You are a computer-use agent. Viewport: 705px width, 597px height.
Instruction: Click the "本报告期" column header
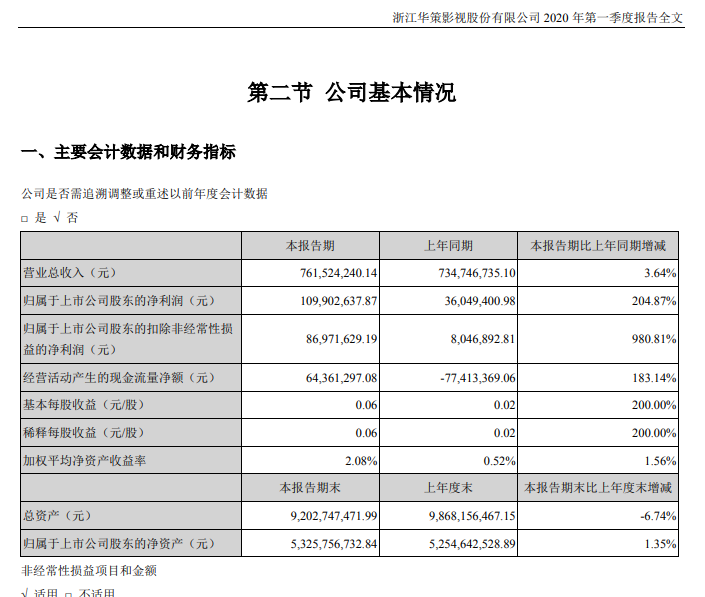(311, 245)
